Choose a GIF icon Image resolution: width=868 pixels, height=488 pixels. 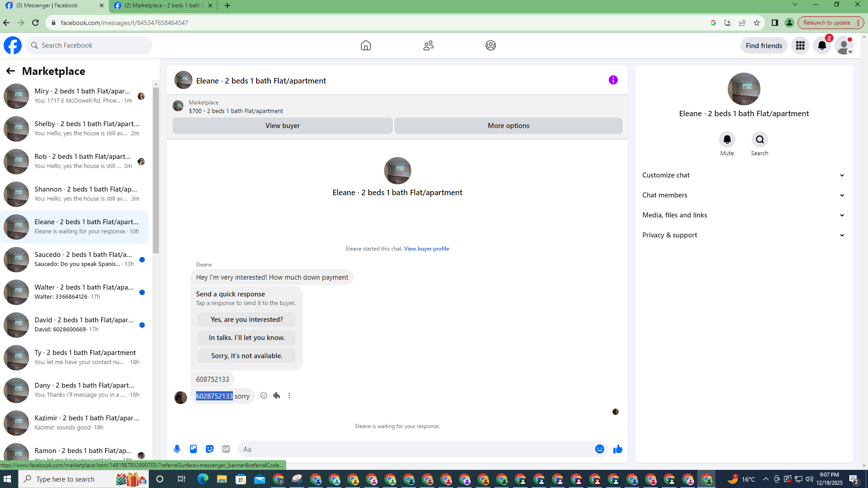226,449
